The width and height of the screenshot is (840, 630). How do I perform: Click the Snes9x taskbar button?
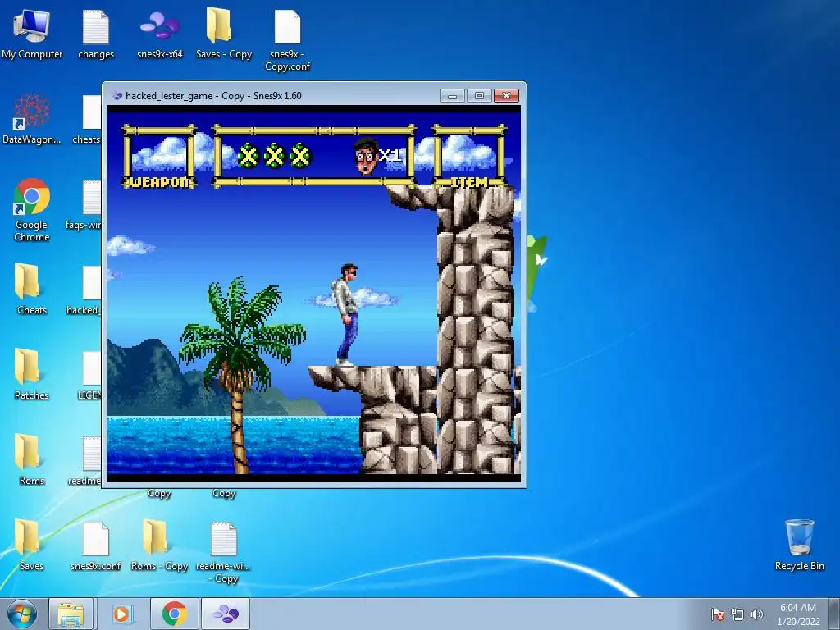pyautogui.click(x=226, y=614)
